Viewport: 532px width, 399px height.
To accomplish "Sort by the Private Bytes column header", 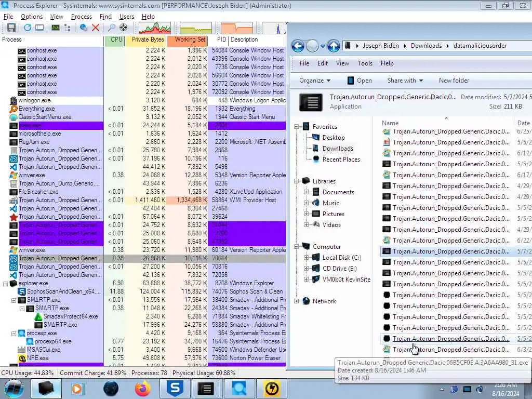I will (146, 39).
